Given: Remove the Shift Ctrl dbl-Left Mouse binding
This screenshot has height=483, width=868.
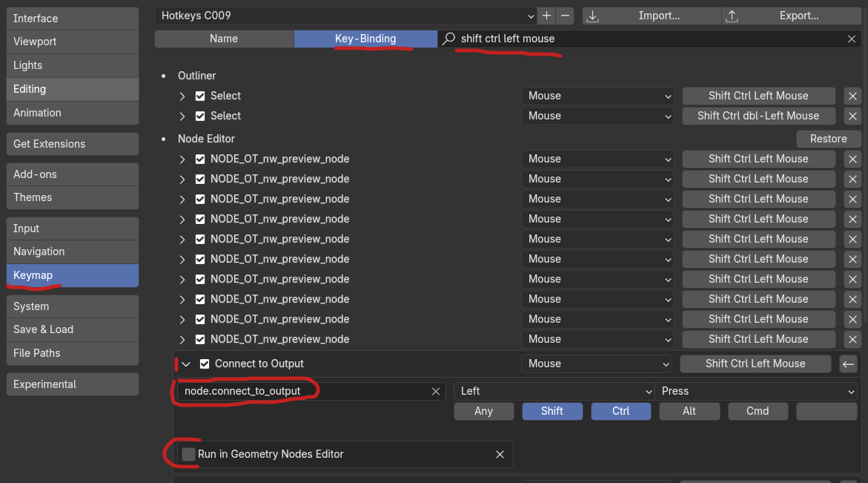Looking at the screenshot, I should pos(852,116).
